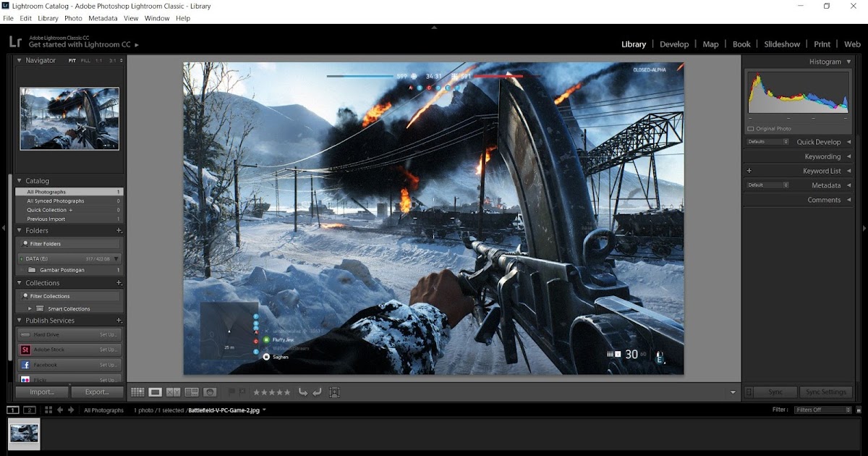Add a keyword with the Keyword List plus
This screenshot has height=456, width=868.
tap(749, 171)
